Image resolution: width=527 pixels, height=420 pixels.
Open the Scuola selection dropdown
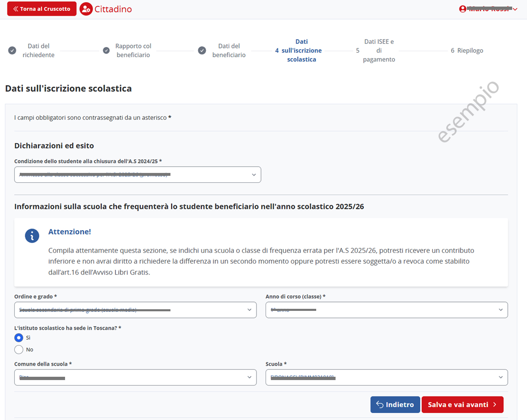pyautogui.click(x=386, y=378)
